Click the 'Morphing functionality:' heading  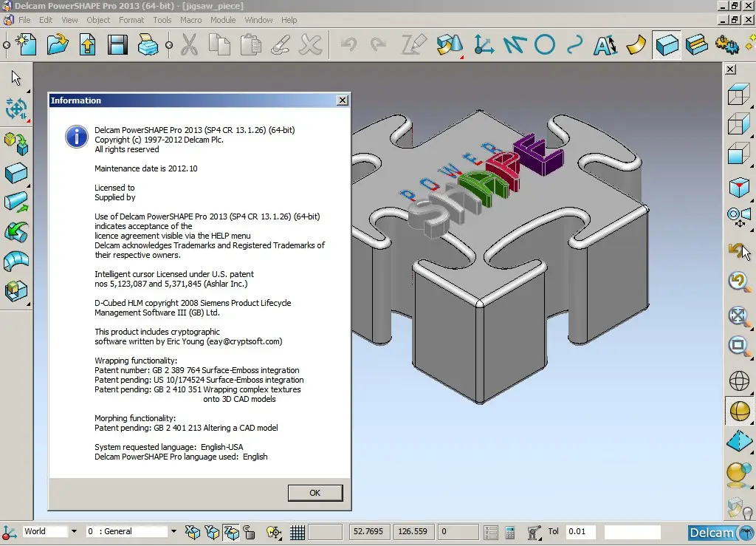(135, 418)
